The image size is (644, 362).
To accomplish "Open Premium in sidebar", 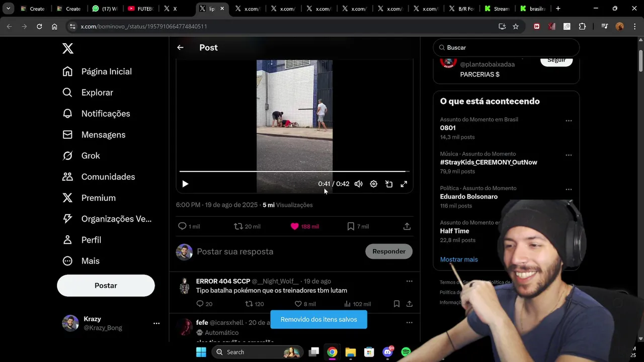I will tap(89, 198).
